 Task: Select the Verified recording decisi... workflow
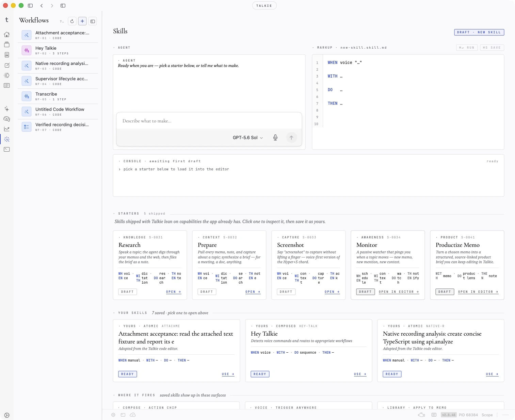pyautogui.click(x=58, y=127)
